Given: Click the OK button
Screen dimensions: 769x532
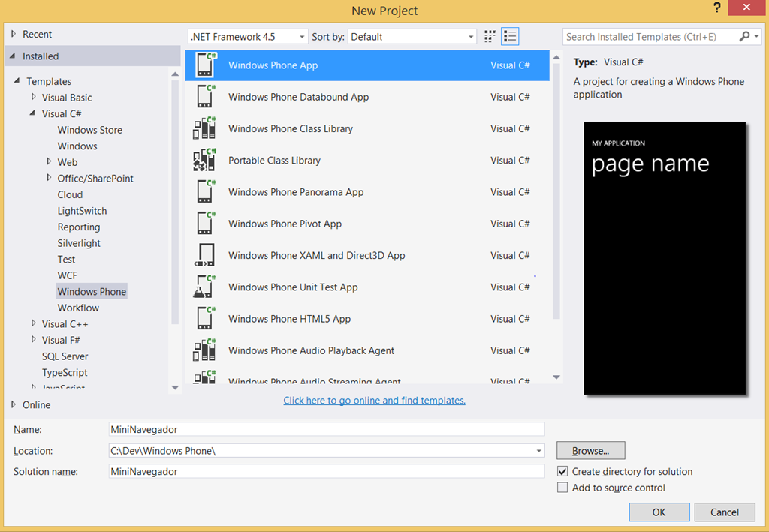Looking at the screenshot, I should pos(659,512).
